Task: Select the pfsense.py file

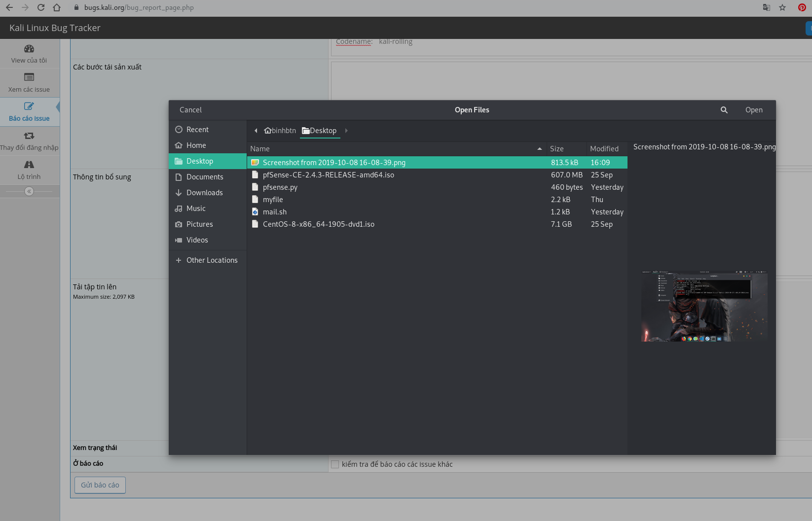Action: pyautogui.click(x=280, y=187)
